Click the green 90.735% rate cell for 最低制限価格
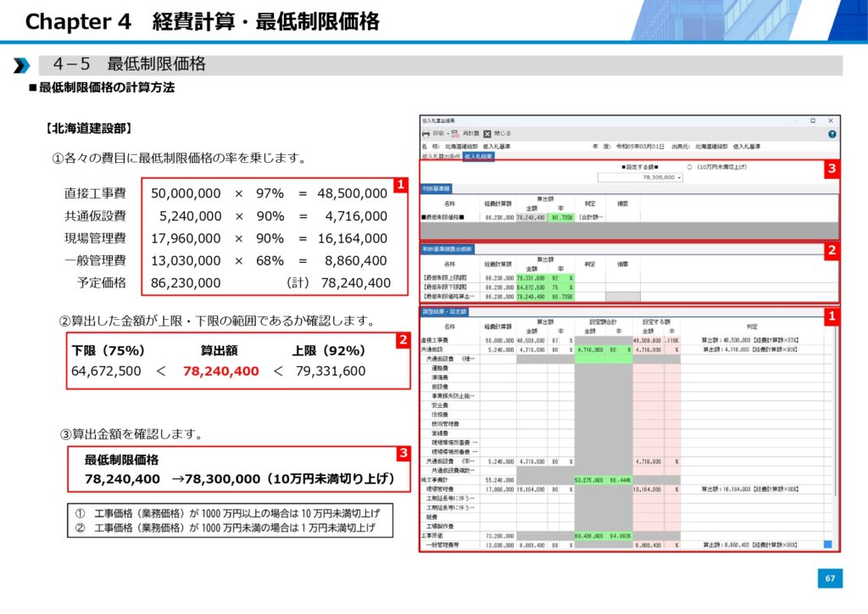 (x=561, y=217)
